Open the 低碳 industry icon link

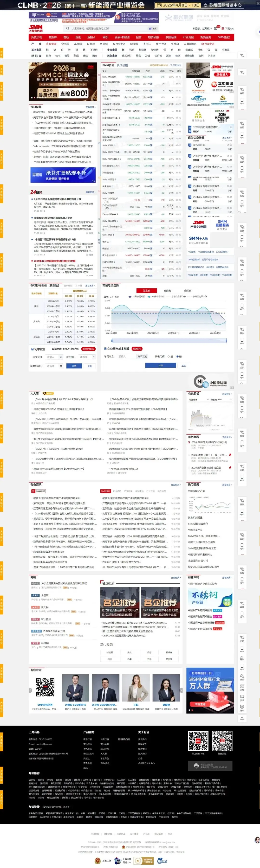91,44
